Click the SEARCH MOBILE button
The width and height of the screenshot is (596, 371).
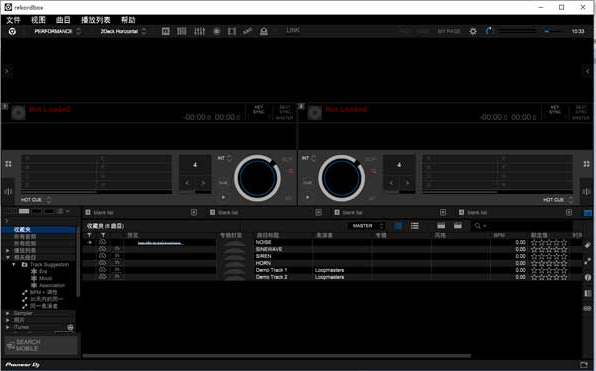point(41,345)
